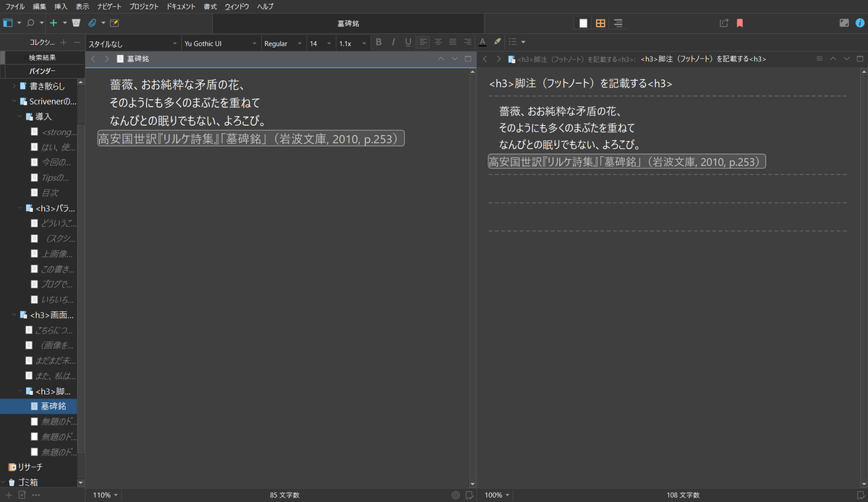Toggle underline formatting
Viewport: 868px width, 502px height.
point(408,43)
